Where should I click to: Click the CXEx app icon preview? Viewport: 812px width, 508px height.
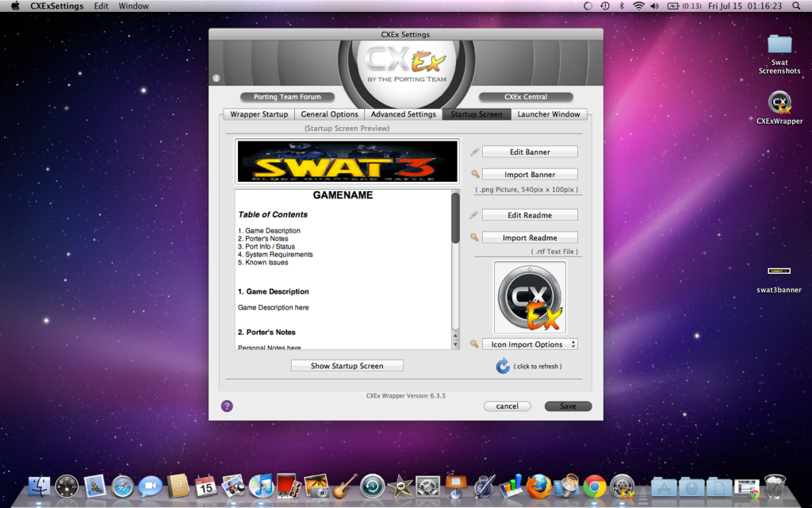(530, 298)
